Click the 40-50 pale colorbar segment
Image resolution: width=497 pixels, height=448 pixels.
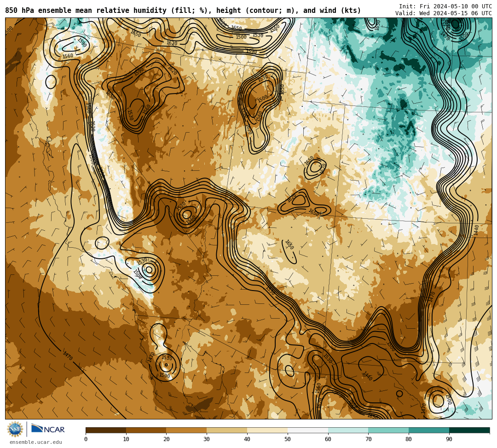[x=267, y=430]
